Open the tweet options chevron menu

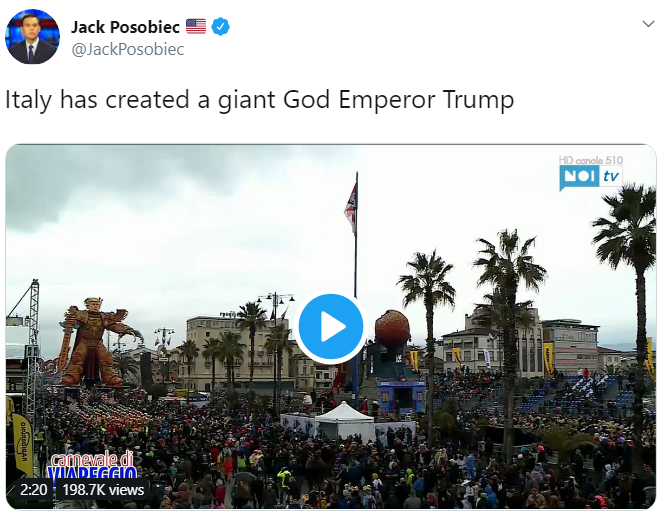coord(648,24)
